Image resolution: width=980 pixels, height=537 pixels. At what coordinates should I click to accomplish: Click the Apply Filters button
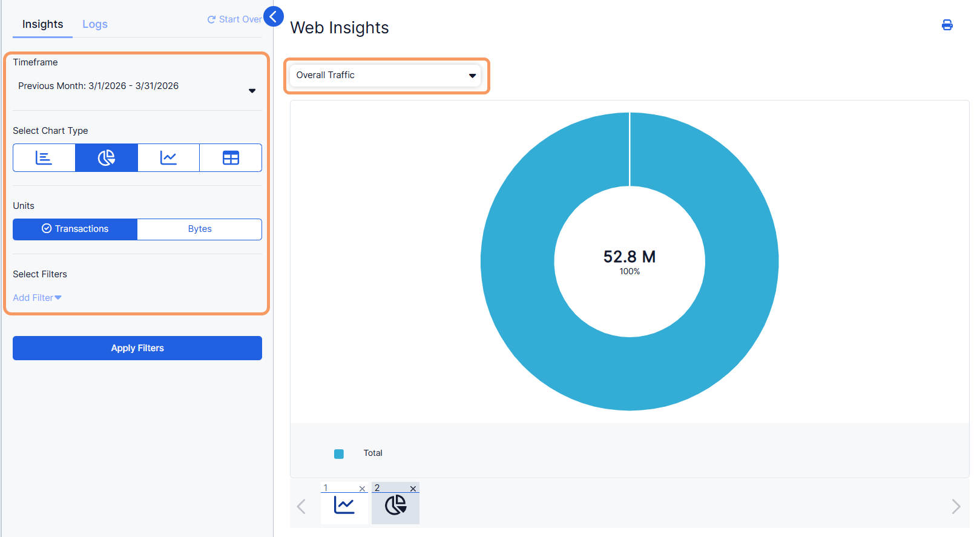coord(137,348)
